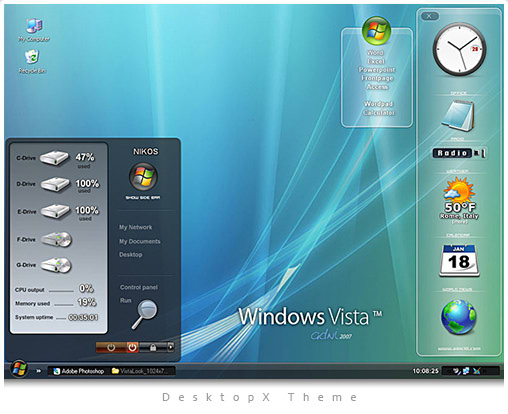
Task: Click the network computers tray icon
Action: click(x=466, y=371)
